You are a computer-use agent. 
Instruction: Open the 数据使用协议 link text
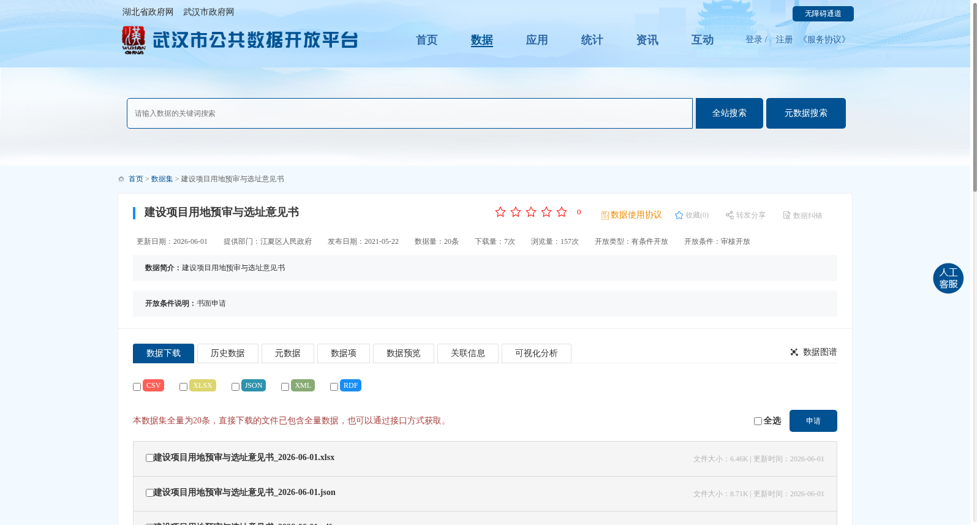[636, 215]
